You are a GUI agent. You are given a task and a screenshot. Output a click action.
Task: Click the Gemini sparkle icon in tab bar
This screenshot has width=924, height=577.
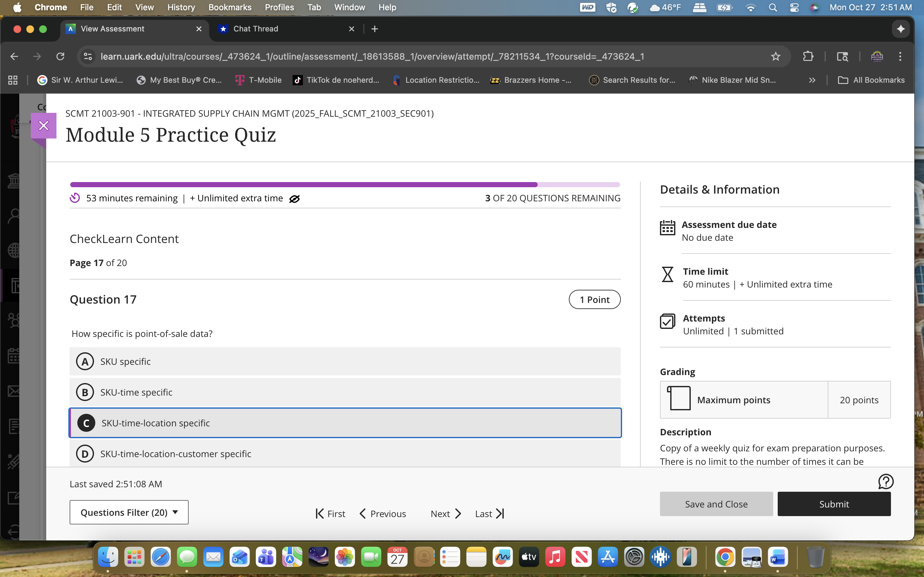point(900,29)
